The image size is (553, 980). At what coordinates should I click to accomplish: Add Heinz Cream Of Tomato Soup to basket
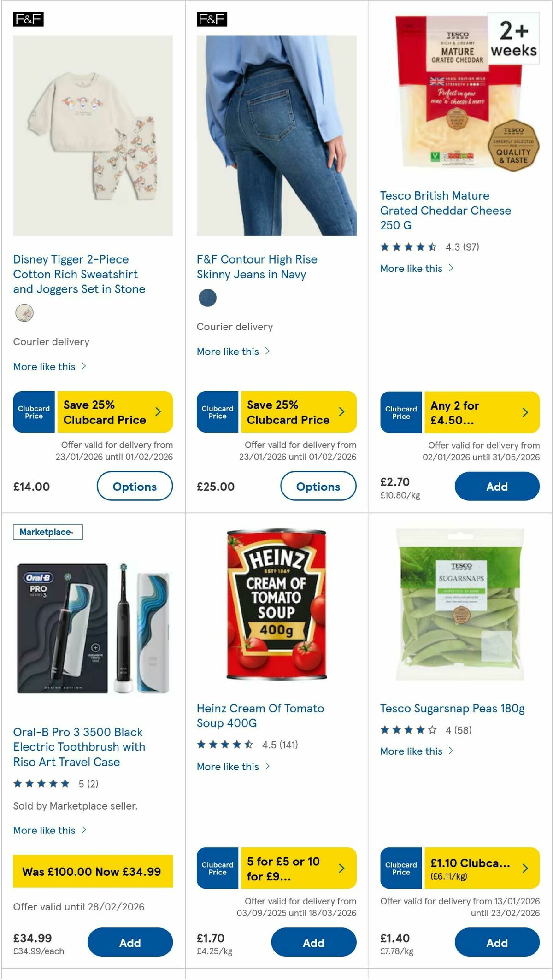313,943
